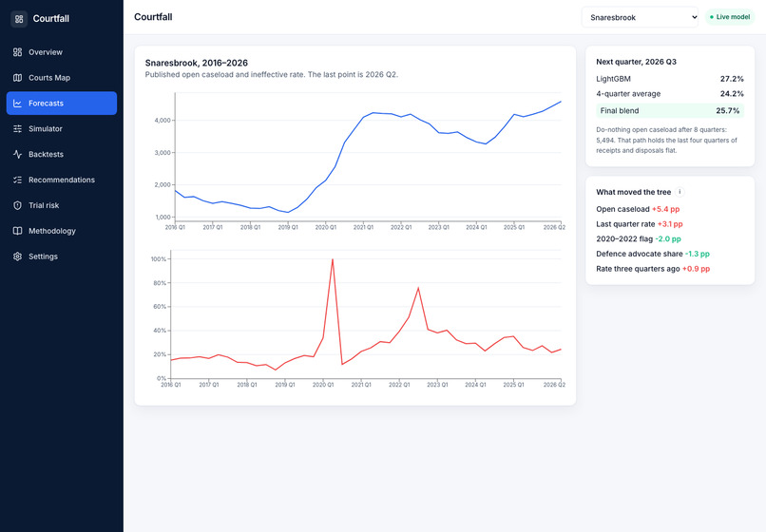
Task: Click the 4-quarter average label
Action: click(628, 94)
